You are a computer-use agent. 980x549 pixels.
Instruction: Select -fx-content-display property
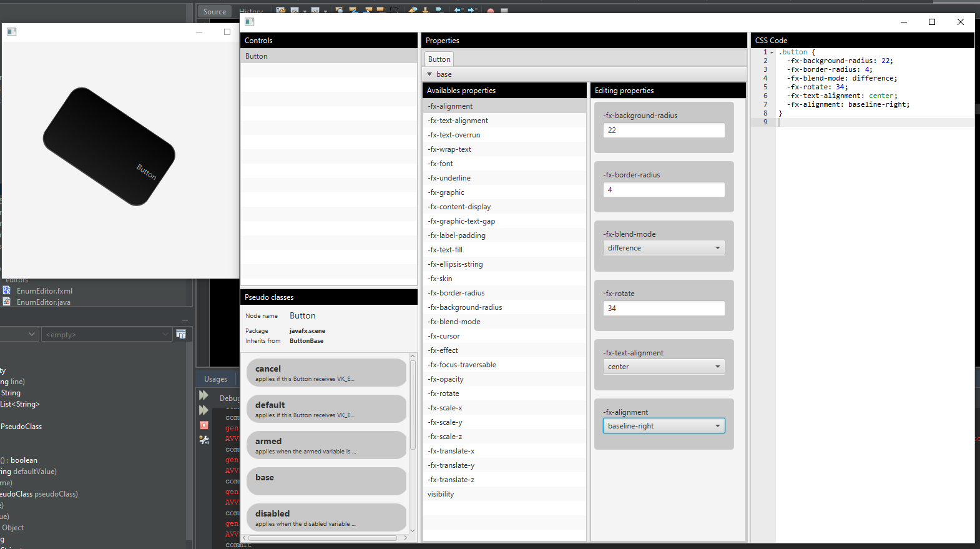tap(504, 207)
